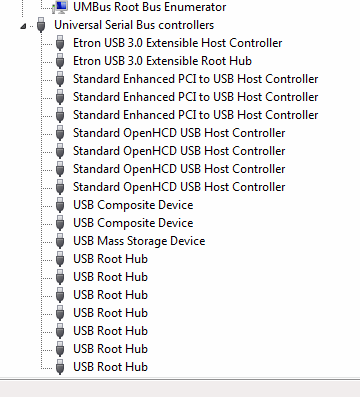Collapse the Universal Serial Bus controllers node
This screenshot has width=360, height=397.
click(23, 26)
